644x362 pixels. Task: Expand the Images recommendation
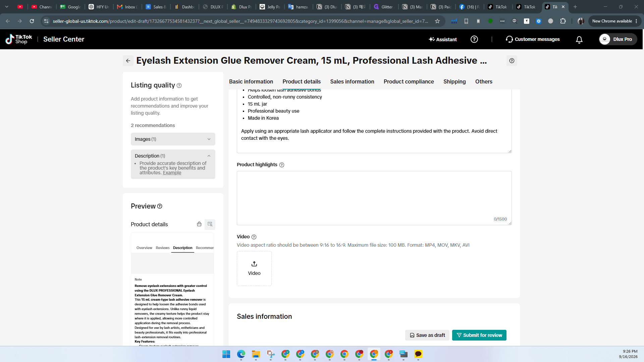173,139
